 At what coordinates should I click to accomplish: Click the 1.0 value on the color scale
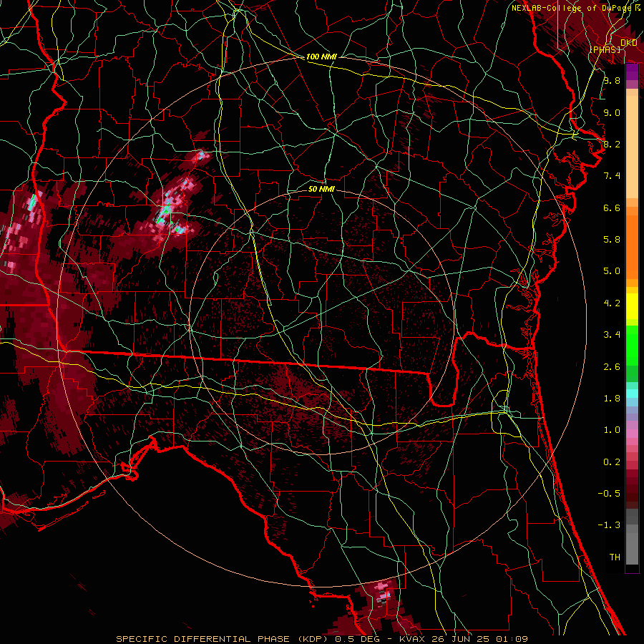coord(612,430)
